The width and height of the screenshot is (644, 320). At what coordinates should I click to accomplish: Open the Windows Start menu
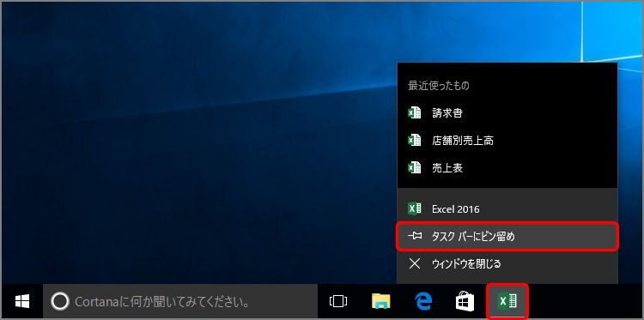[x=21, y=302]
